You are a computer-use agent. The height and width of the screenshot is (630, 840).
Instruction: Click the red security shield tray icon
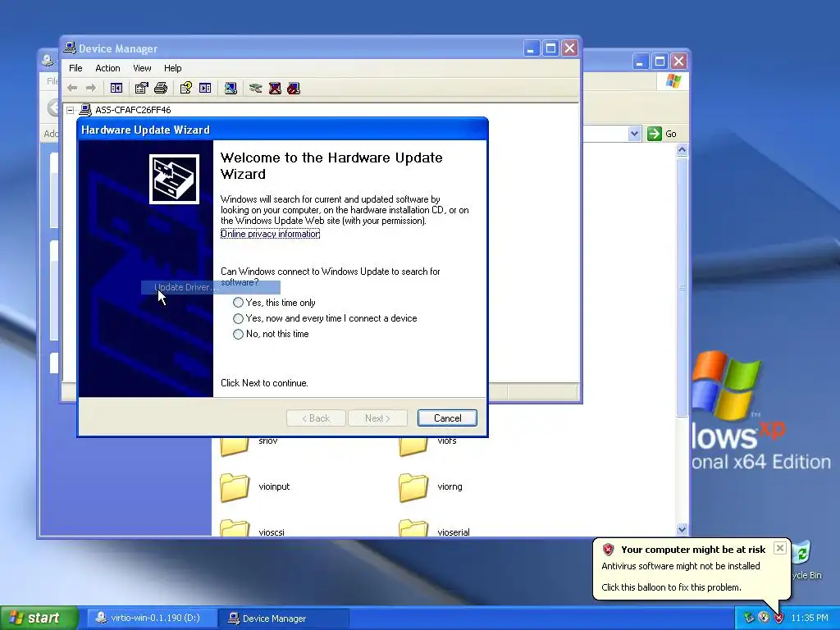[x=779, y=618]
